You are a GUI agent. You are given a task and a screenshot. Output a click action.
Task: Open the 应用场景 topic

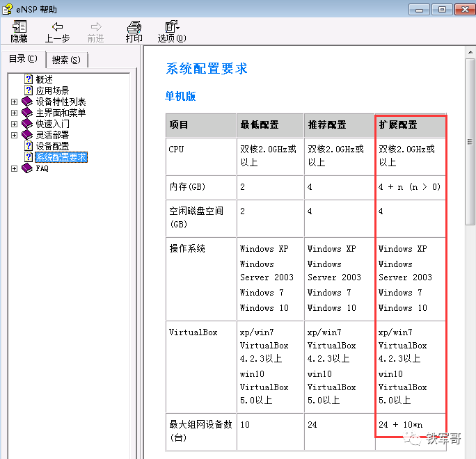tap(52, 90)
